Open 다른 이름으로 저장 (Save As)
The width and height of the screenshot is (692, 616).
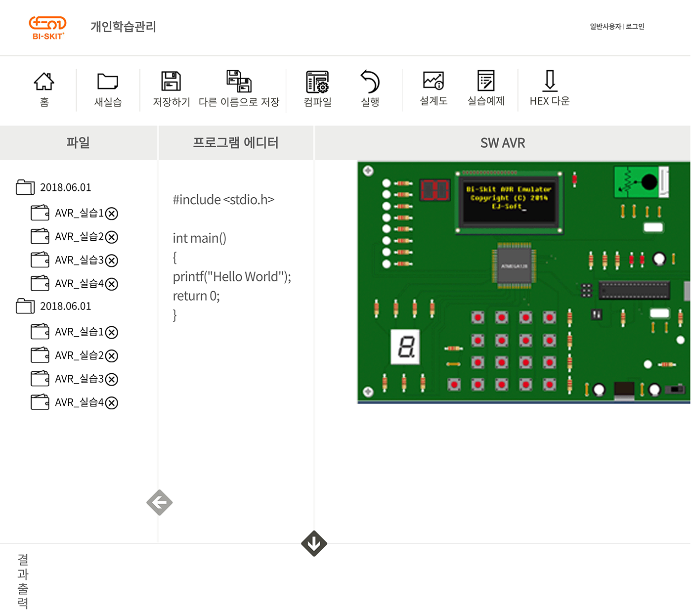(x=239, y=88)
